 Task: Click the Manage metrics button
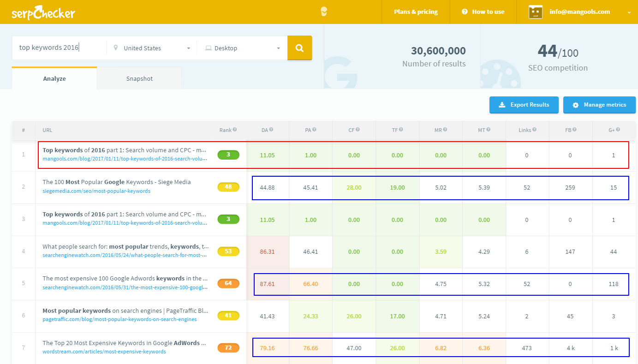(x=599, y=105)
